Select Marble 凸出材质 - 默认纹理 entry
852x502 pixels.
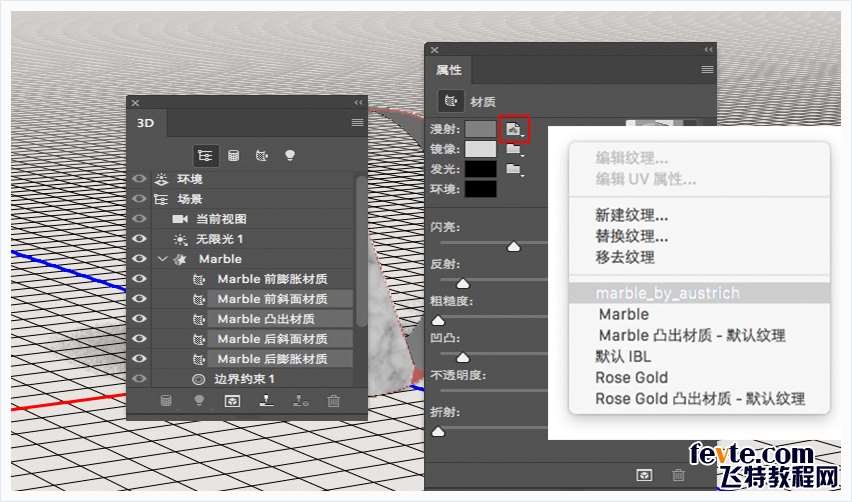692,336
